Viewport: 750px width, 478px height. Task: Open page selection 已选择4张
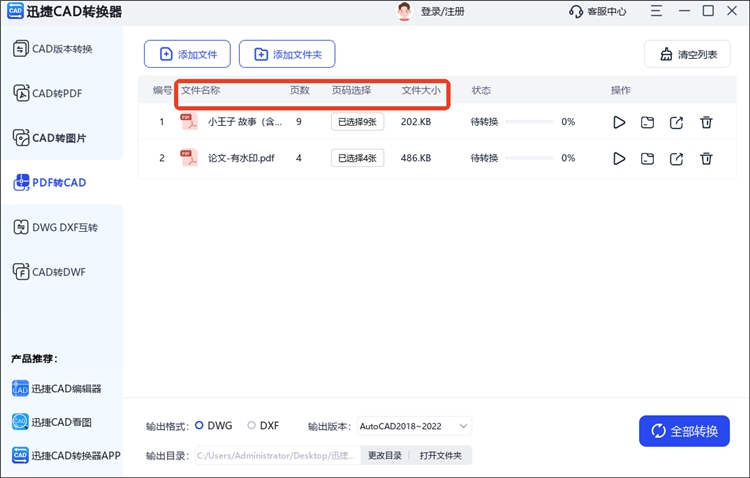pos(357,158)
